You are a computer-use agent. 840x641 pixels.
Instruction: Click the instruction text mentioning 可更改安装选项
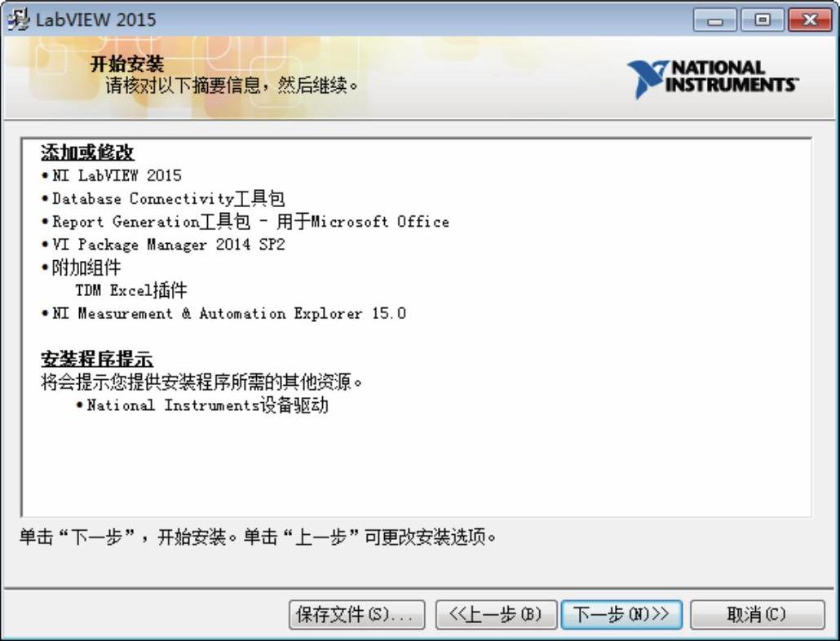[259, 537]
